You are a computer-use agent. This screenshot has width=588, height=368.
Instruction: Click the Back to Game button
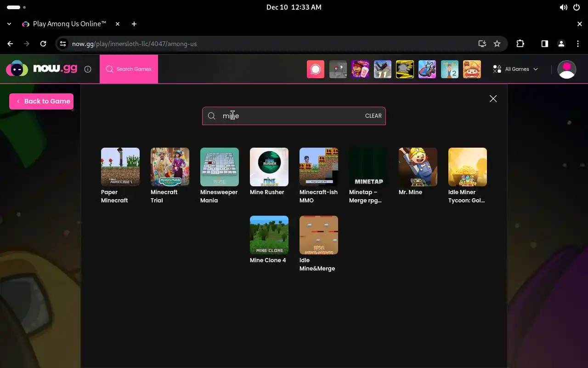point(41,101)
